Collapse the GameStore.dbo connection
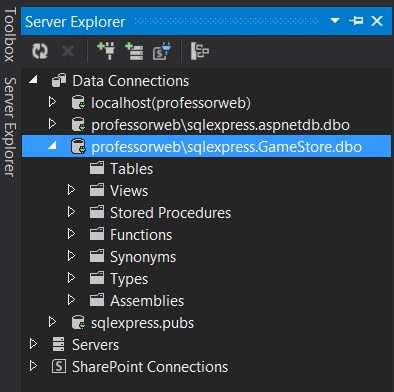This screenshot has width=394, height=392. (52, 145)
